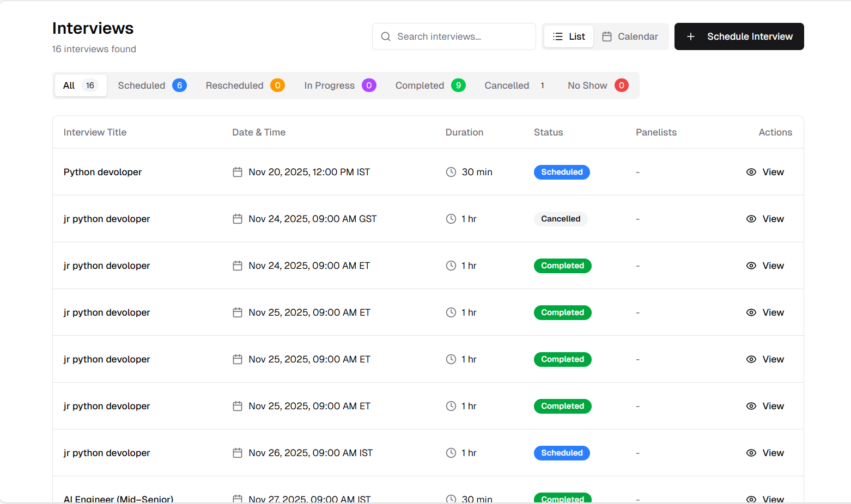
Task: Click the eye icon in the Cancelled interview row
Action: [x=751, y=219]
